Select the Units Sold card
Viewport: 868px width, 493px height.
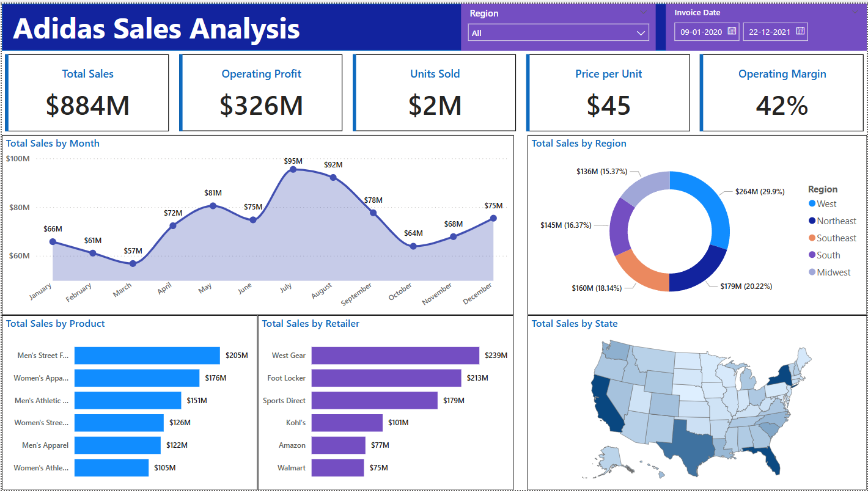tap(435, 92)
